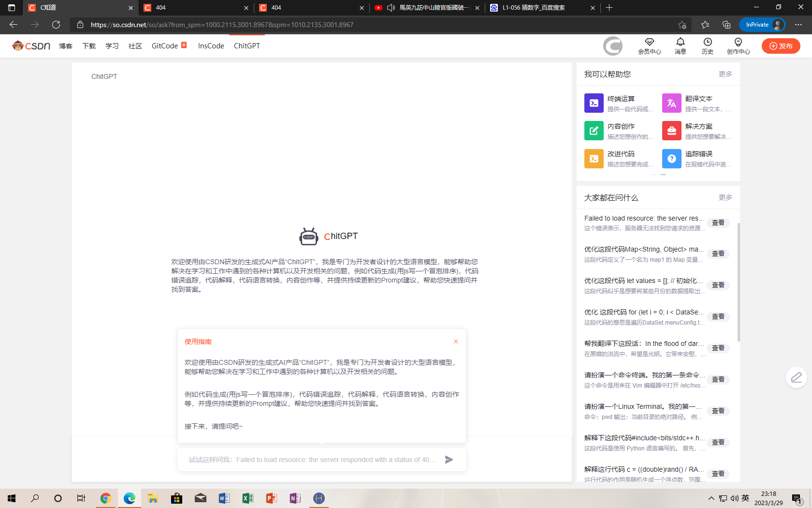Open browser favorites list
812x508 pixels.
[x=705, y=25]
